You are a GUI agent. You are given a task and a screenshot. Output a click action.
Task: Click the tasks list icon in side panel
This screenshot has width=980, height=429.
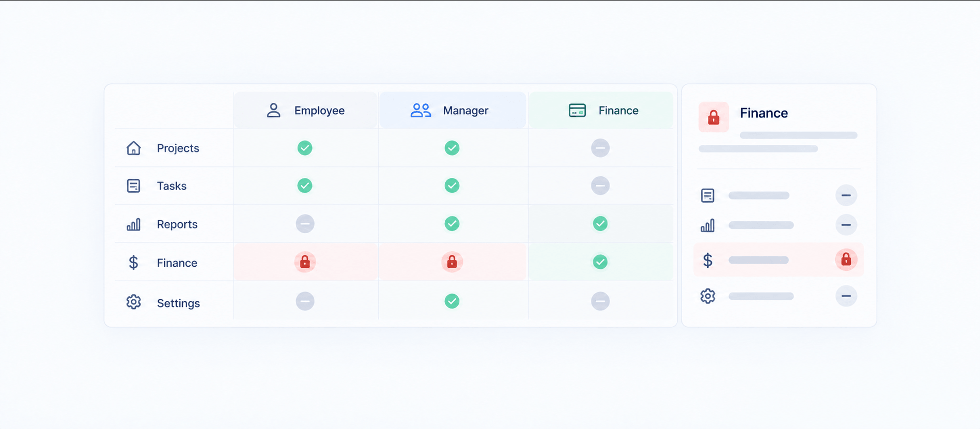708,195
